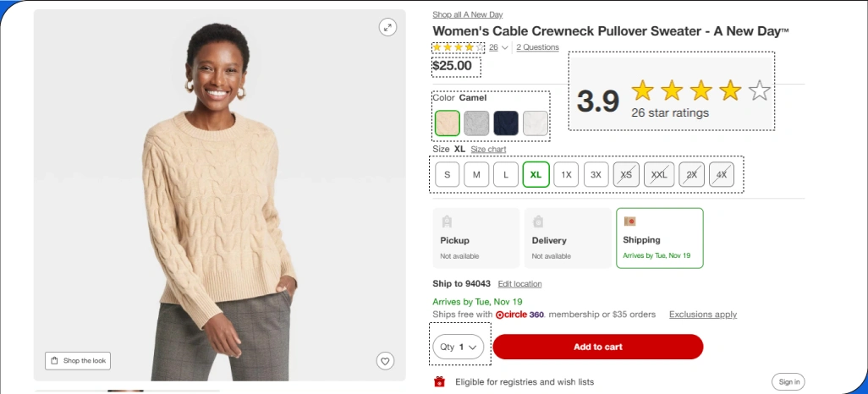Select the Shipping fulfillment option

(x=659, y=238)
